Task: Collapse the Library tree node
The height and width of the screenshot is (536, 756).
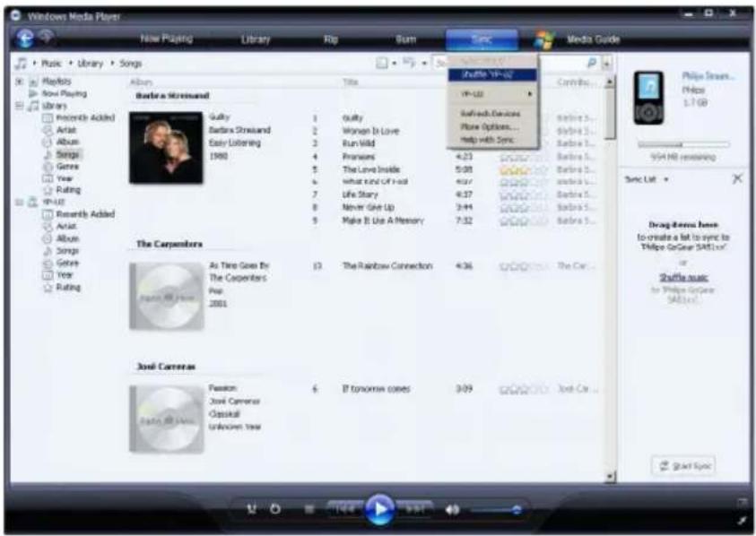Action: (20, 106)
